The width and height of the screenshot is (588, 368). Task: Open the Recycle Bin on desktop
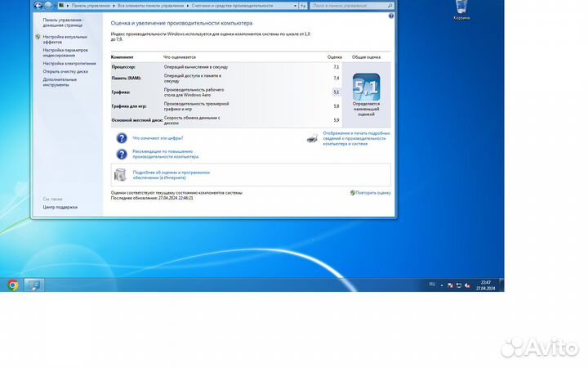[x=461, y=10]
